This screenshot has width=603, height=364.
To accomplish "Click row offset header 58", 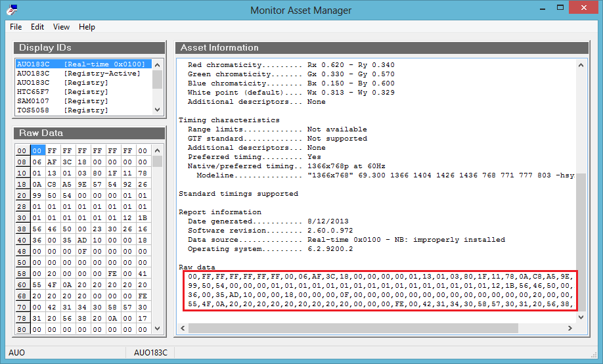I will pyautogui.click(x=22, y=273).
